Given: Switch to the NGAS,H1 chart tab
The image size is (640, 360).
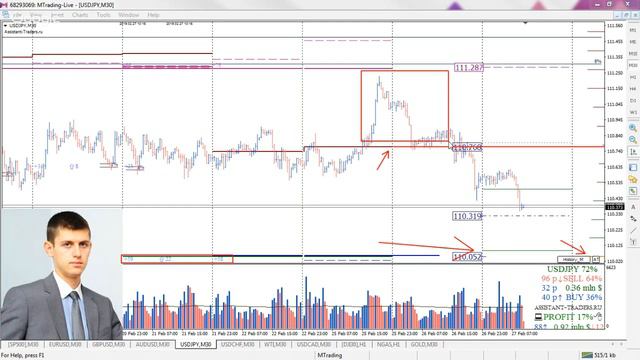Looking at the screenshot, I should 388,344.
